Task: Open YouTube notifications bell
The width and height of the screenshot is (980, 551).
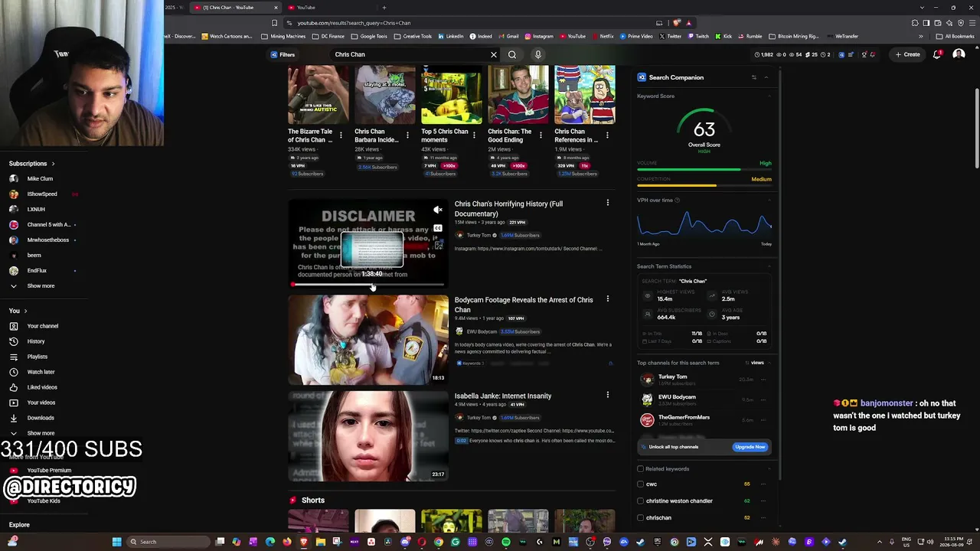Action: coord(937,54)
